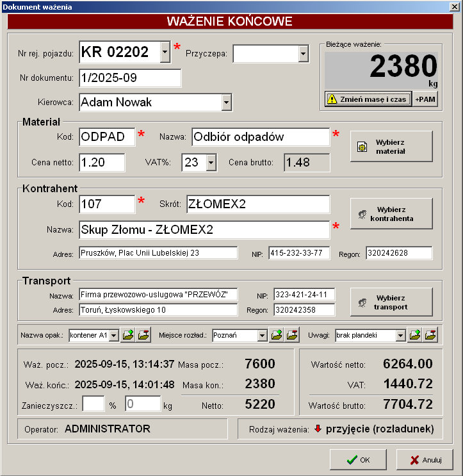The width and height of the screenshot is (463, 476).
Task: Click the 'WAŻENIE KOŃCOWE' header banner
Action: 230,21
